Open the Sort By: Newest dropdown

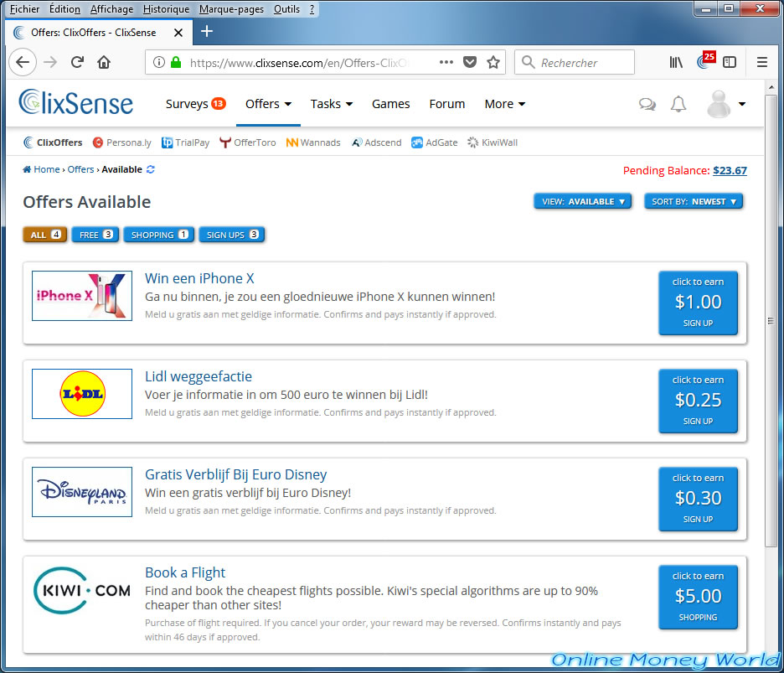point(693,201)
